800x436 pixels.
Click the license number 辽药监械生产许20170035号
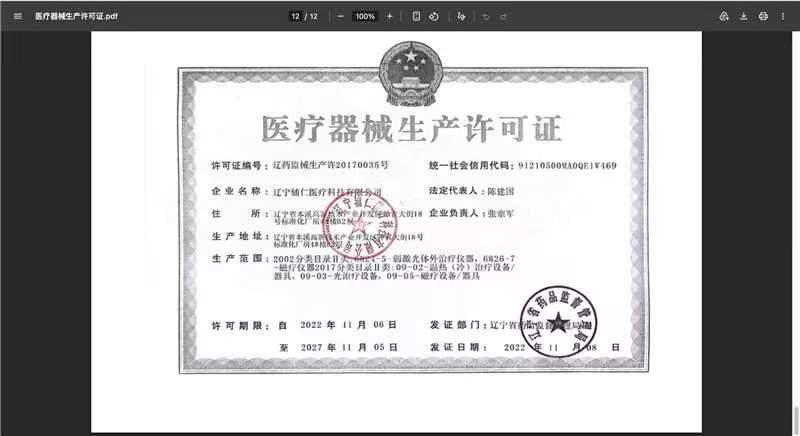point(331,165)
